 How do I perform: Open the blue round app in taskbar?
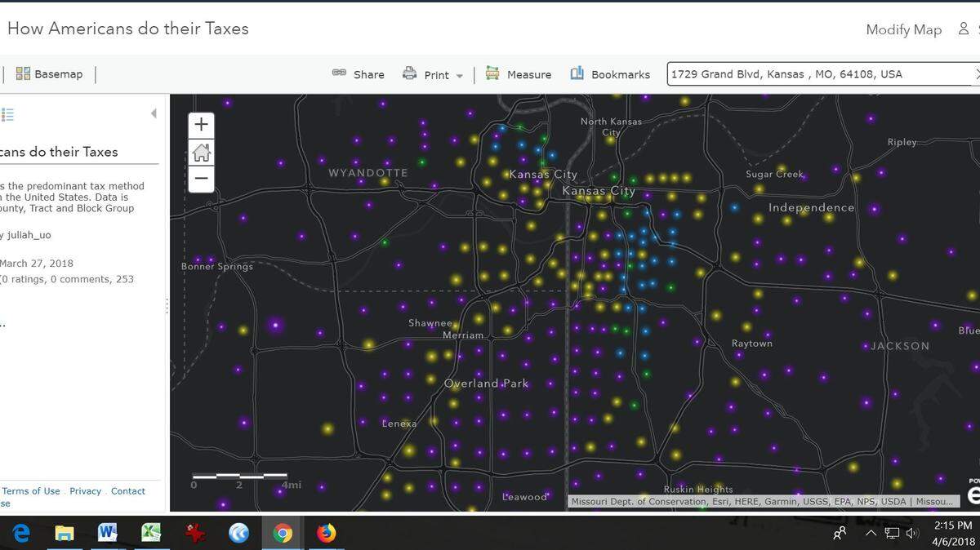(238, 533)
